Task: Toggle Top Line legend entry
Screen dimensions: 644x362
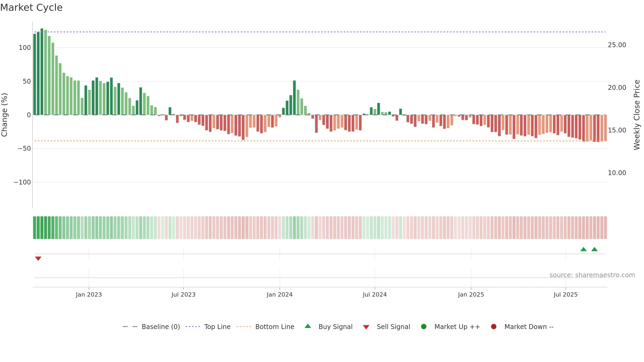Action: pos(208,327)
